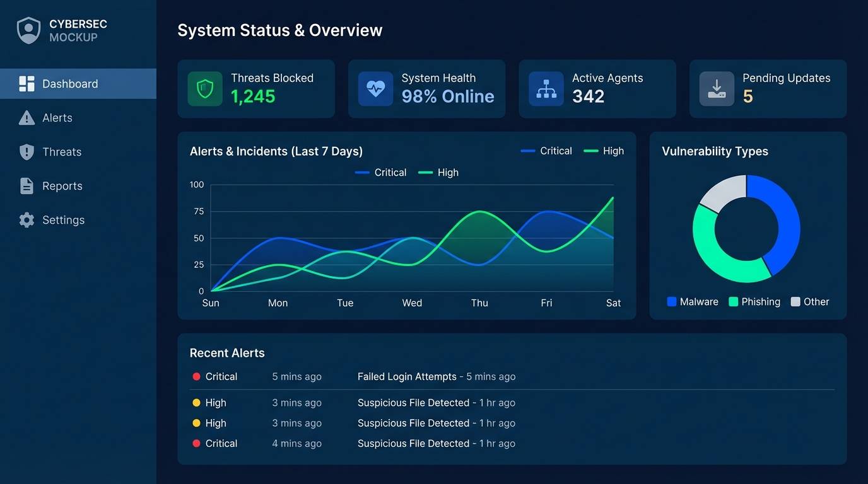Click the Reports document icon

[x=25, y=185]
